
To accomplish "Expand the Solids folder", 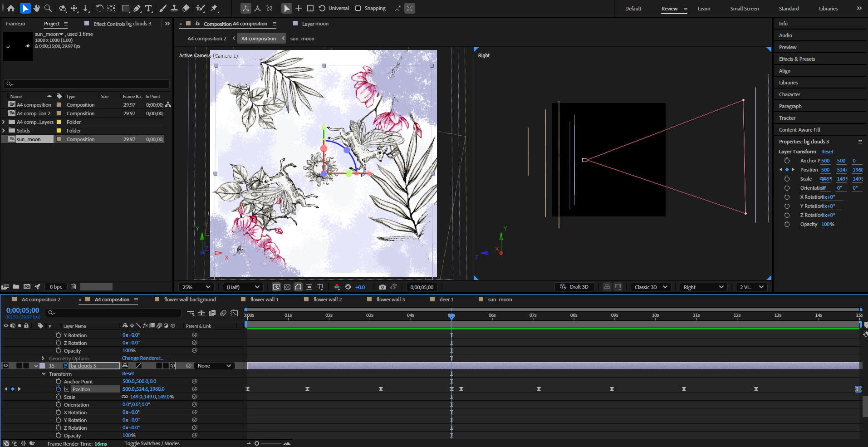I will [x=4, y=131].
